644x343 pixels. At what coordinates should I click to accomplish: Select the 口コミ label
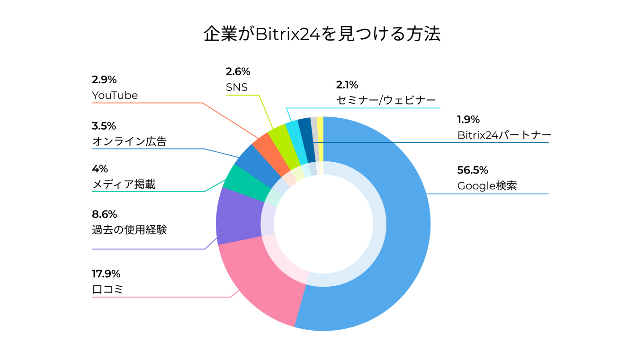pos(107,289)
